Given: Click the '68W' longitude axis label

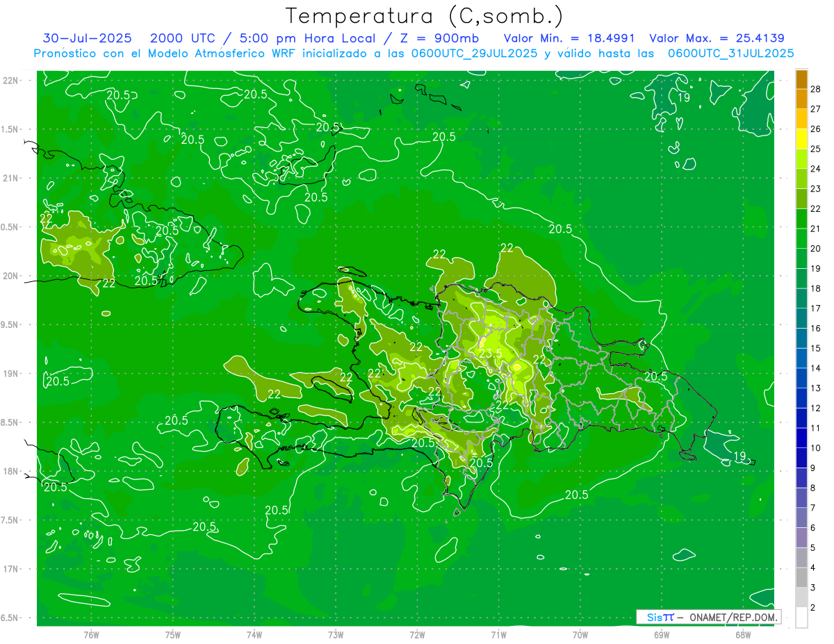Looking at the screenshot, I should point(743,634).
